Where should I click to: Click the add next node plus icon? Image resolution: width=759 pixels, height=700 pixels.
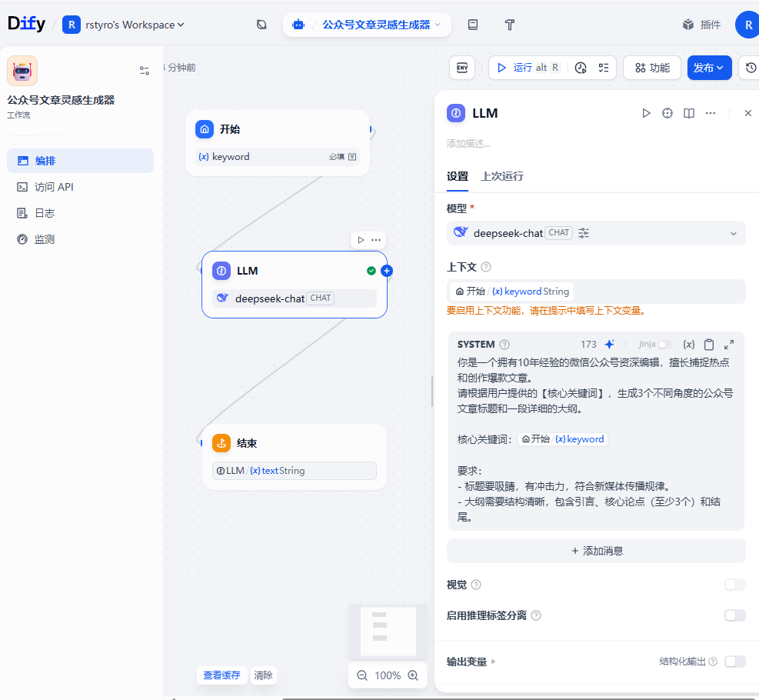point(387,271)
